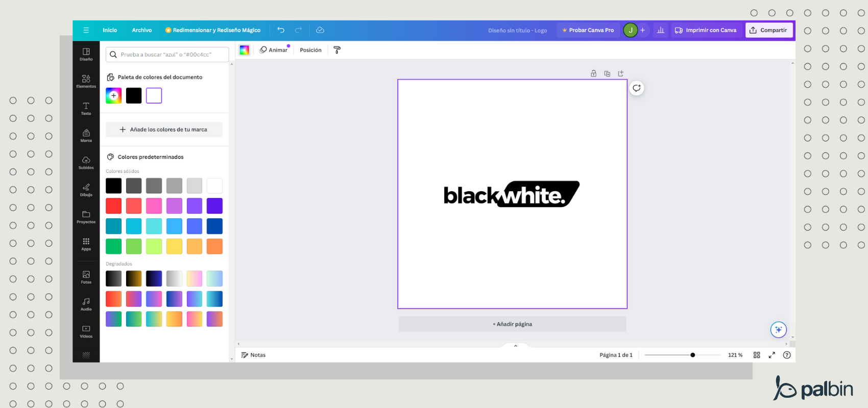Choose the white solid color swatch
The width and height of the screenshot is (868, 408).
[x=214, y=186]
